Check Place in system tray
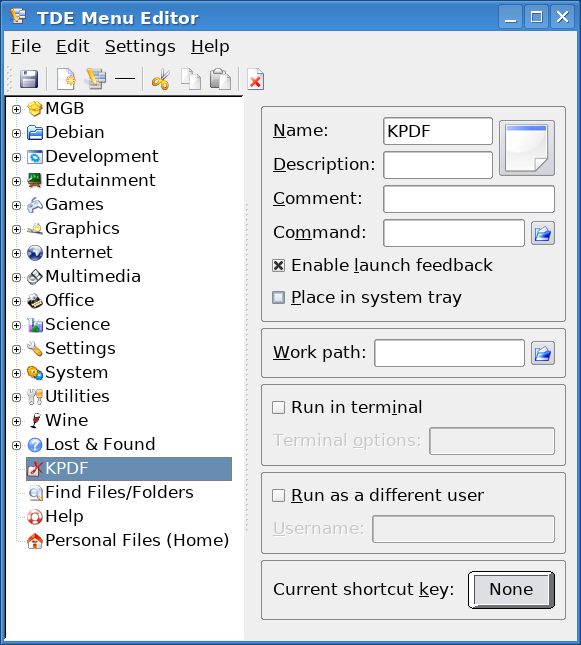The height and width of the screenshot is (645, 581). (279, 297)
